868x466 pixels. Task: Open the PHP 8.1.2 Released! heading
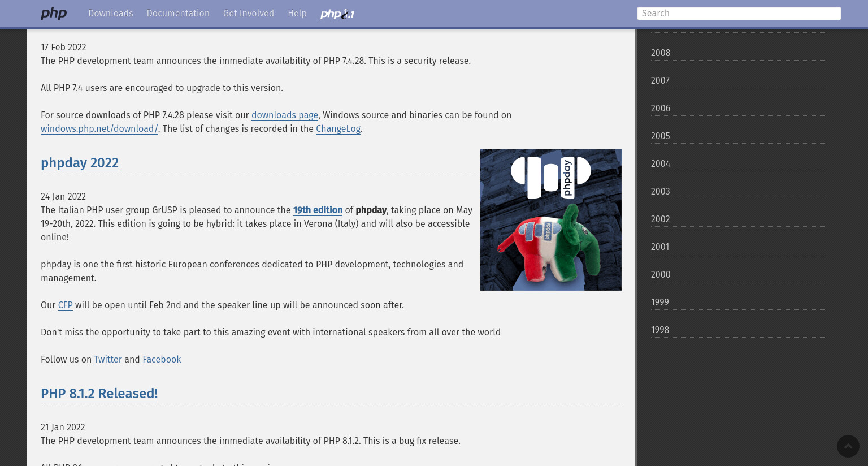pyautogui.click(x=99, y=394)
